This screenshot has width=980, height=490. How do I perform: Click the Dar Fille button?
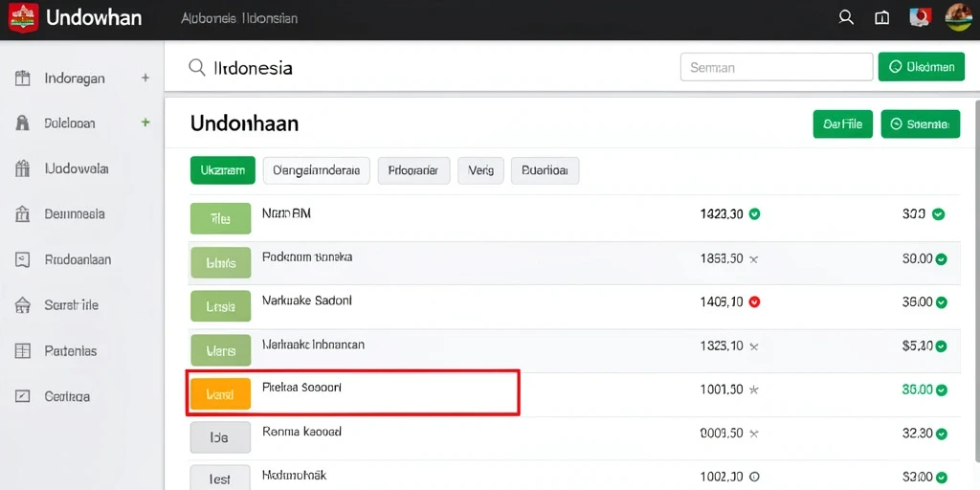(842, 124)
